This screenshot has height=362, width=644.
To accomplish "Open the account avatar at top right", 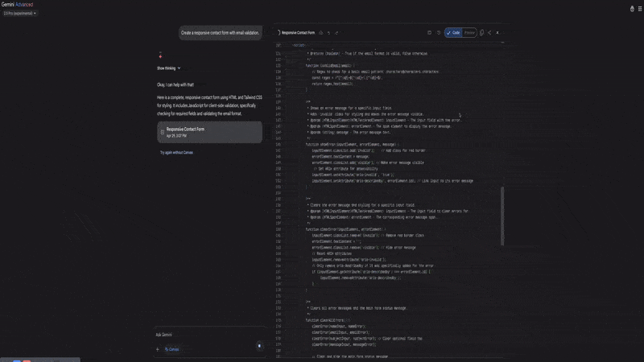I will tap(632, 9).
